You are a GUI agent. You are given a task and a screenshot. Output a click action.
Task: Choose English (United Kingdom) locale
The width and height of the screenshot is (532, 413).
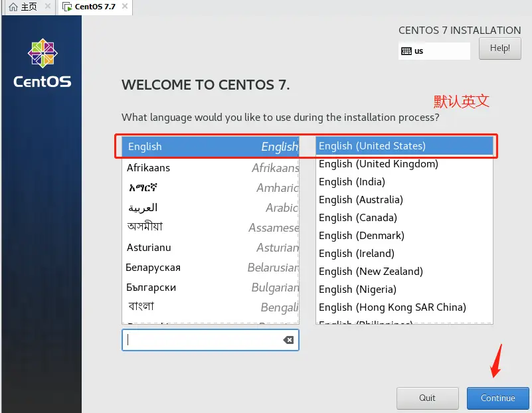click(404, 164)
